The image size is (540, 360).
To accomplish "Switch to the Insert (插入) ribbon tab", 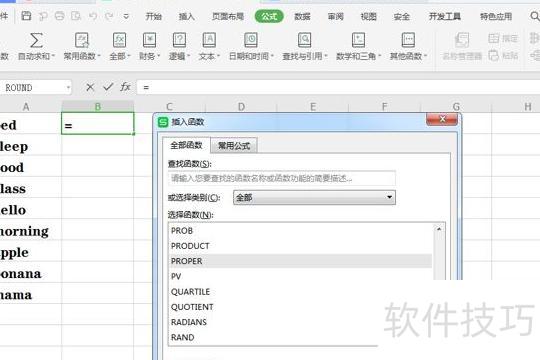I will click(186, 16).
